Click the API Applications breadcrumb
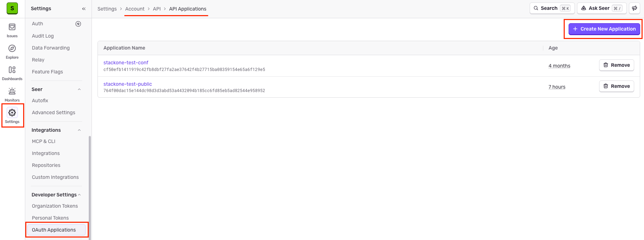Viewport: 644px width, 240px height. (188, 9)
